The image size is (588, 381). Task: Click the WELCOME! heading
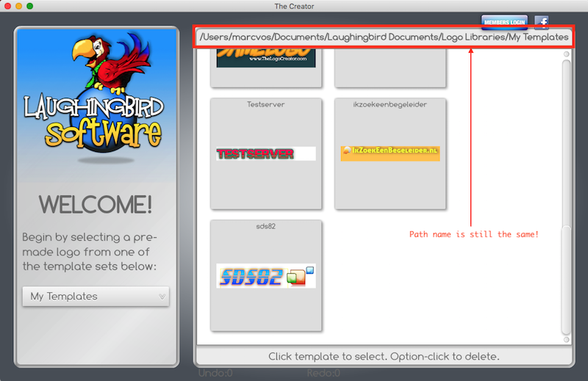[x=96, y=205]
